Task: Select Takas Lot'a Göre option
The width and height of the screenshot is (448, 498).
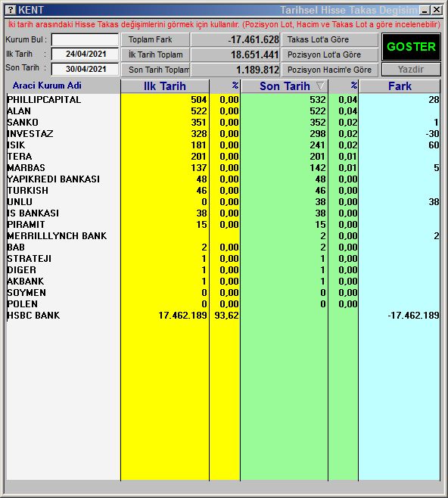Action: [x=330, y=39]
